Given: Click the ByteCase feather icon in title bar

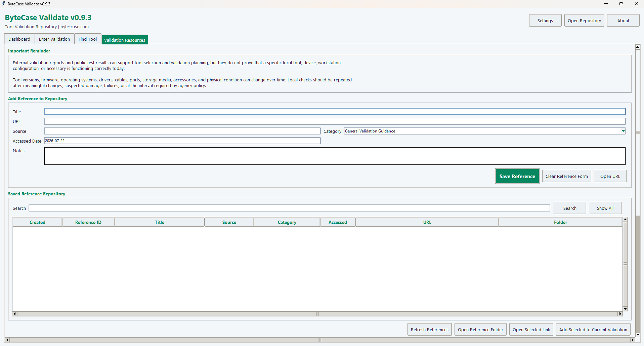Looking at the screenshot, I should pos(3,4).
